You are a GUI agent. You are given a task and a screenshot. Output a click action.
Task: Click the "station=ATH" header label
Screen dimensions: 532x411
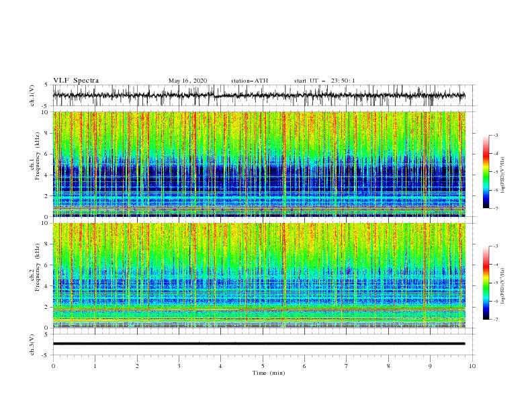pos(249,81)
